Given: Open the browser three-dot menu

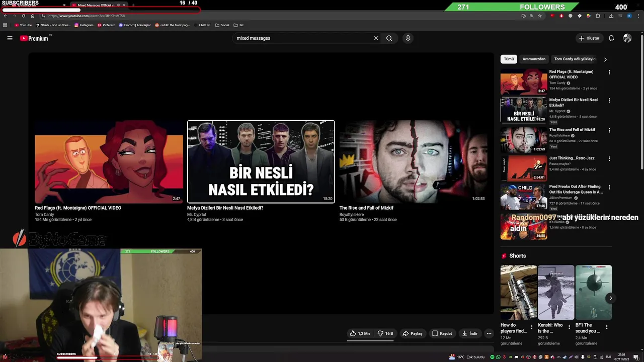Looking at the screenshot, I should [x=638, y=16].
